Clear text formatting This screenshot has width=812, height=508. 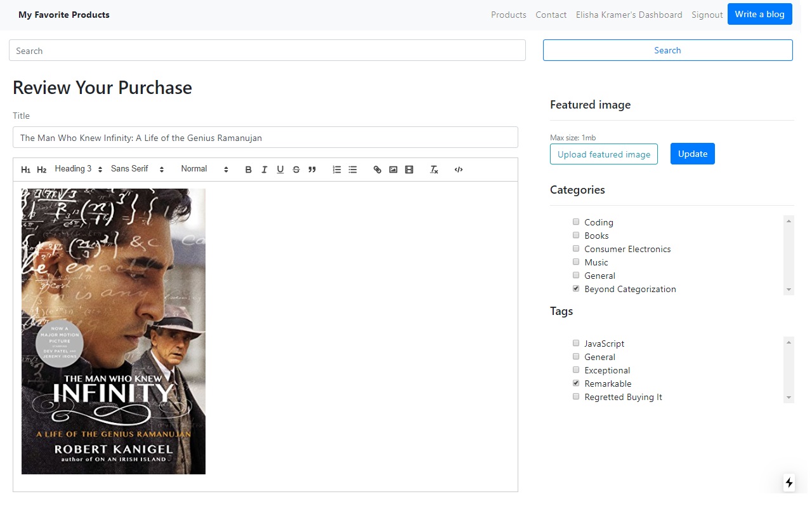click(x=434, y=170)
